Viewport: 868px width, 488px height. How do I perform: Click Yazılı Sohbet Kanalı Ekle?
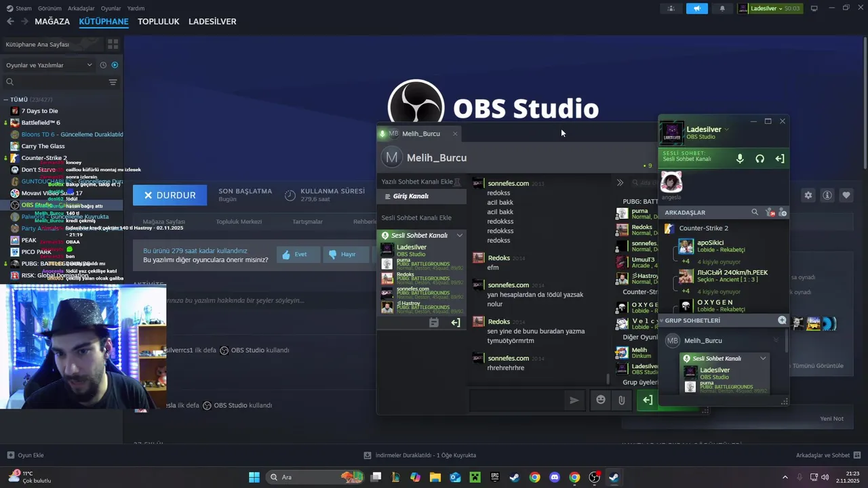click(x=417, y=182)
